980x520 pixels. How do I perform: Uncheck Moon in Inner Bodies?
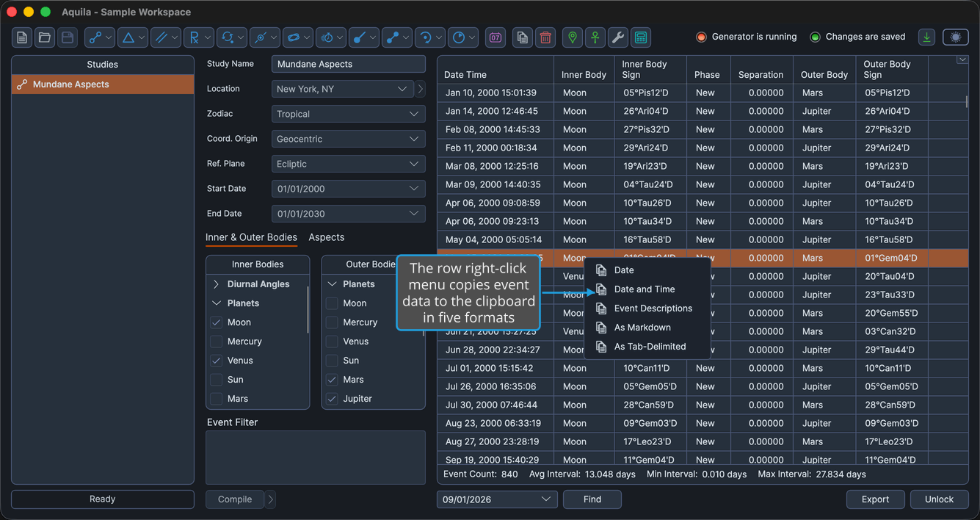(x=216, y=322)
